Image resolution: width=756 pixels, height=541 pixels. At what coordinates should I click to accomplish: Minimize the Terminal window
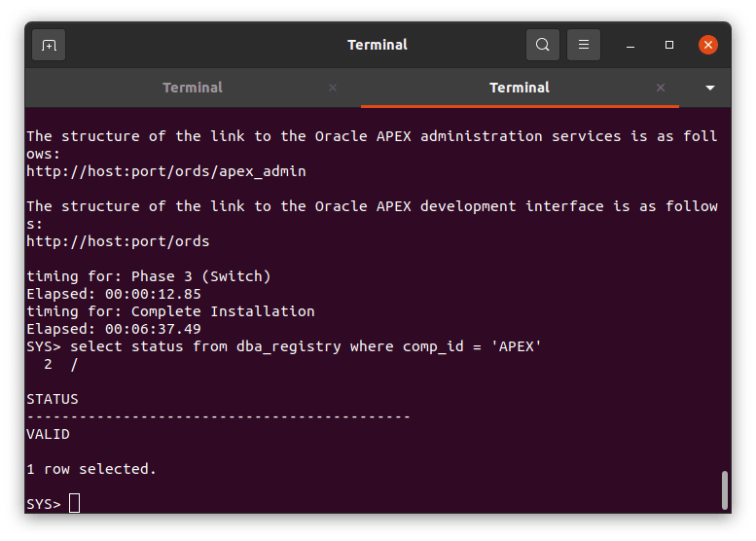(630, 45)
